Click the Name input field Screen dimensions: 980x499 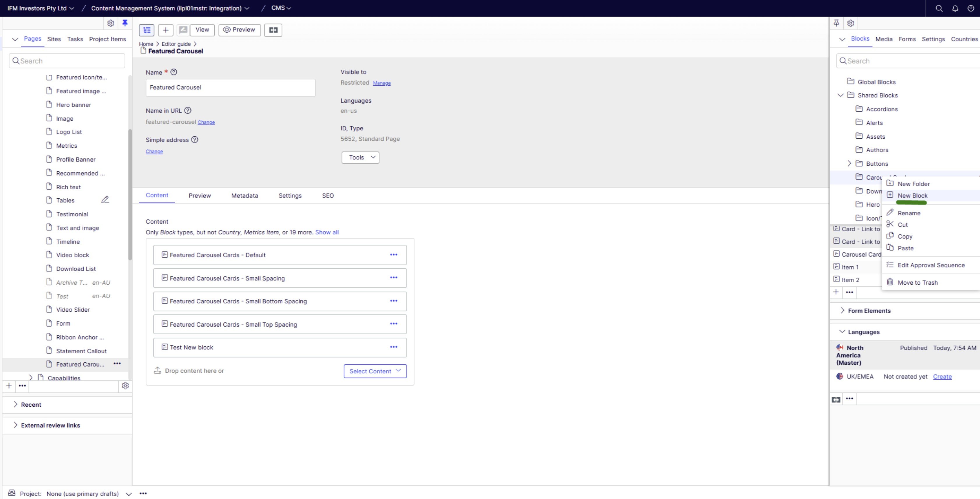(x=230, y=87)
